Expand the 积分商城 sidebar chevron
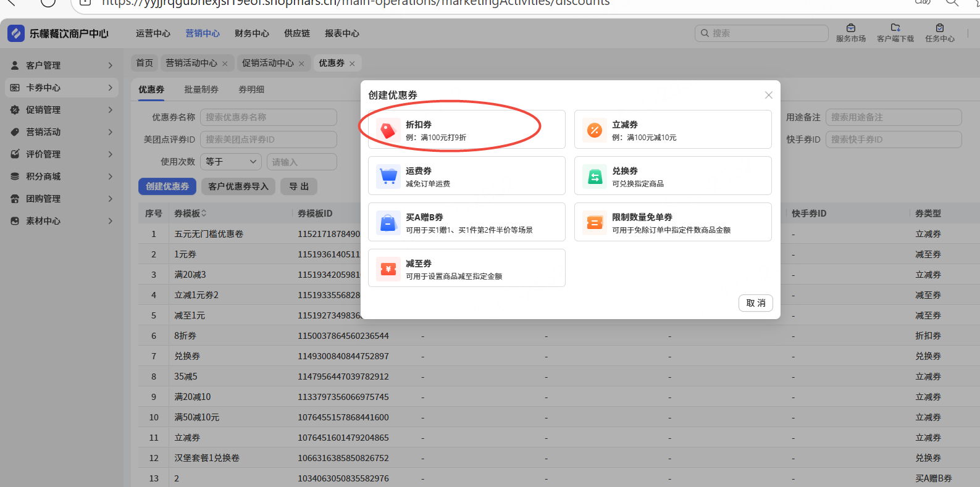This screenshot has height=487, width=980. (x=111, y=177)
